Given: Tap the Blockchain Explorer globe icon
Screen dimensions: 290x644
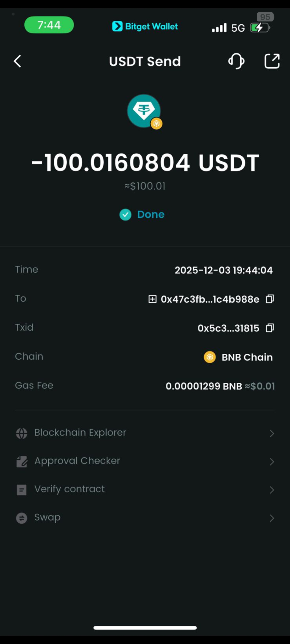Looking at the screenshot, I should pos(21,433).
